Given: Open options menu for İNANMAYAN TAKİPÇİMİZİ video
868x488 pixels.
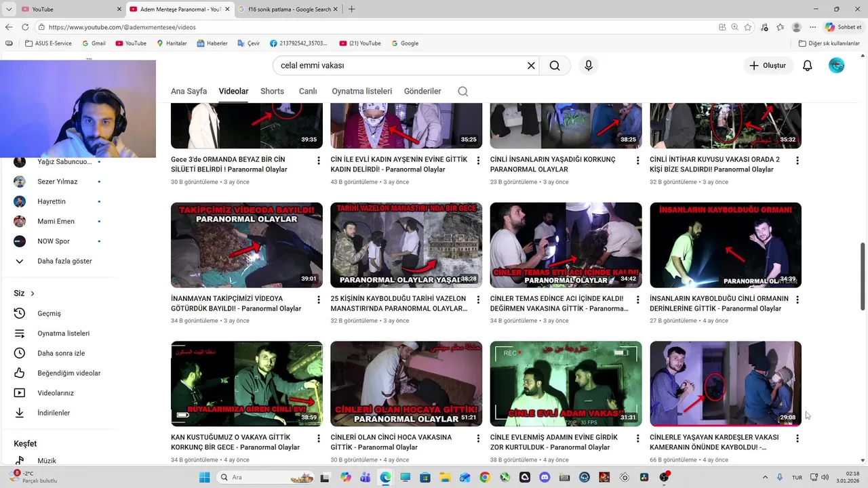Looking at the screenshot, I should click(319, 300).
